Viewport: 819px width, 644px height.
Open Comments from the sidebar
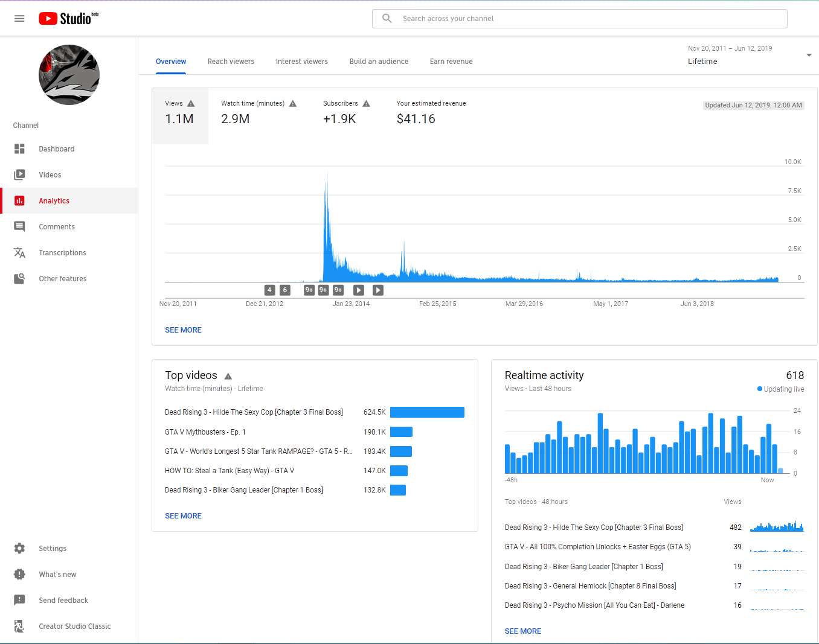point(69,226)
